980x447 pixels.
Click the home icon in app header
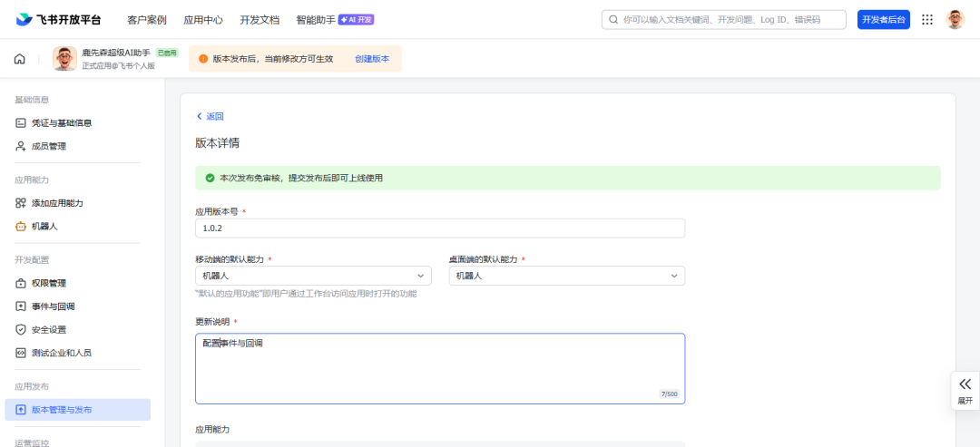click(x=20, y=59)
